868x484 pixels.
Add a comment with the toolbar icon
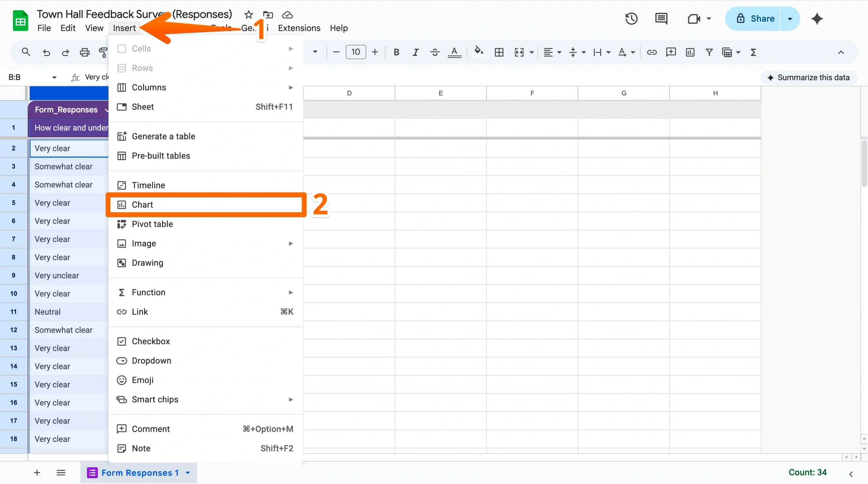pyautogui.click(x=671, y=52)
